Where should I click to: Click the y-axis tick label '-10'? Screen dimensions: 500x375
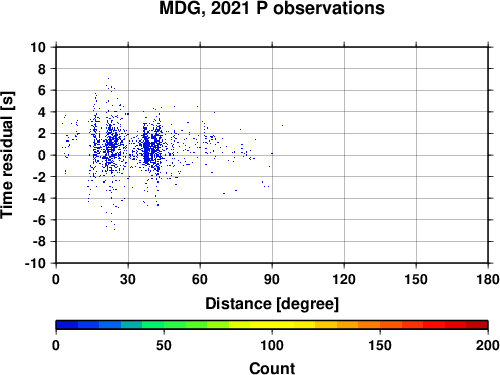coord(35,263)
